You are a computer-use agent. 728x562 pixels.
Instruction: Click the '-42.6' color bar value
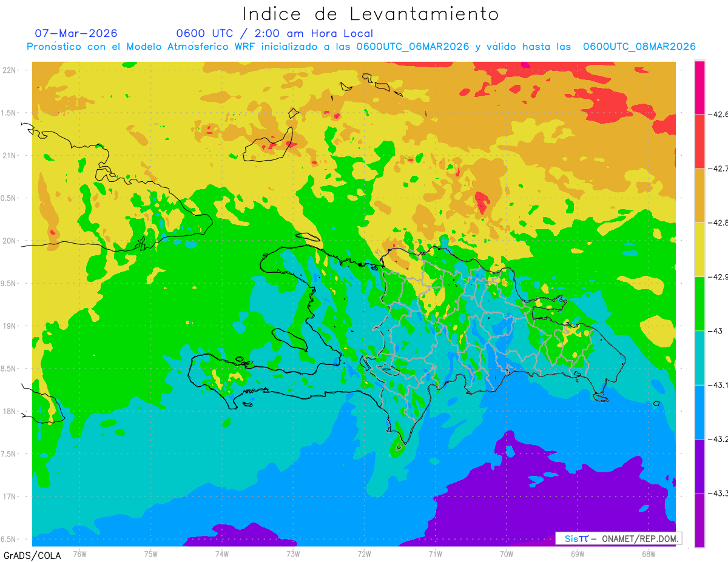coord(718,114)
